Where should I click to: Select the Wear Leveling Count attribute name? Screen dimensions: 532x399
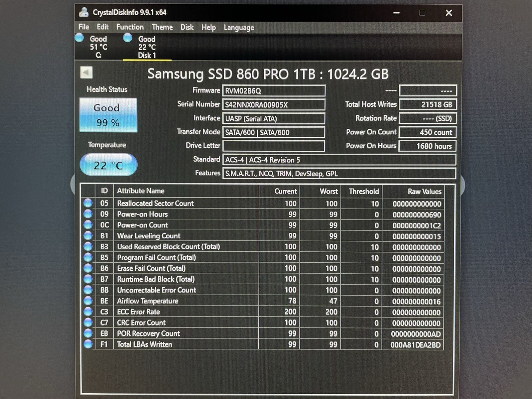coord(149,236)
